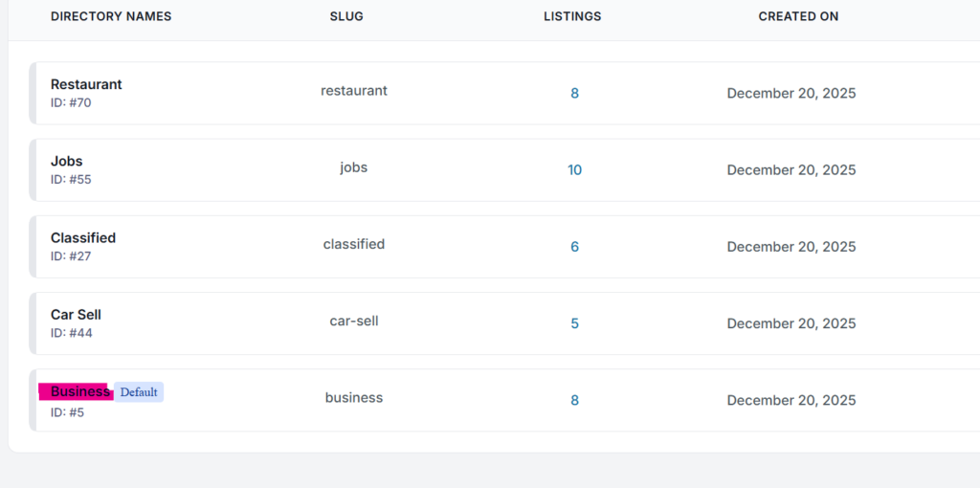Click the classified slug text
Screen dimensions: 980x488
coord(354,244)
